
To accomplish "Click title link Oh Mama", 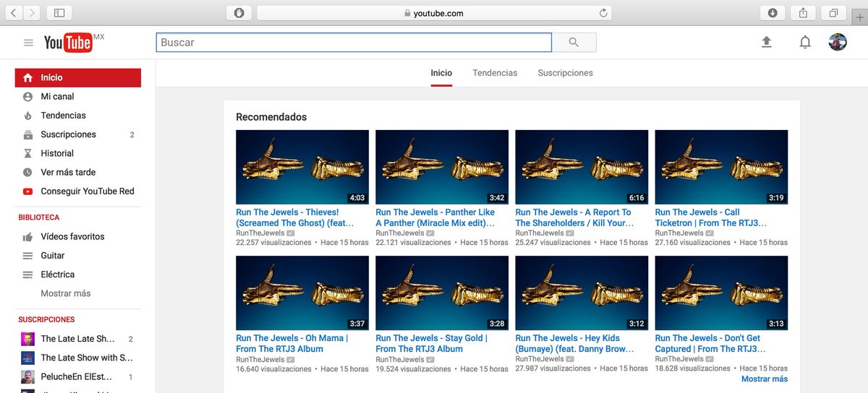I will pos(292,343).
